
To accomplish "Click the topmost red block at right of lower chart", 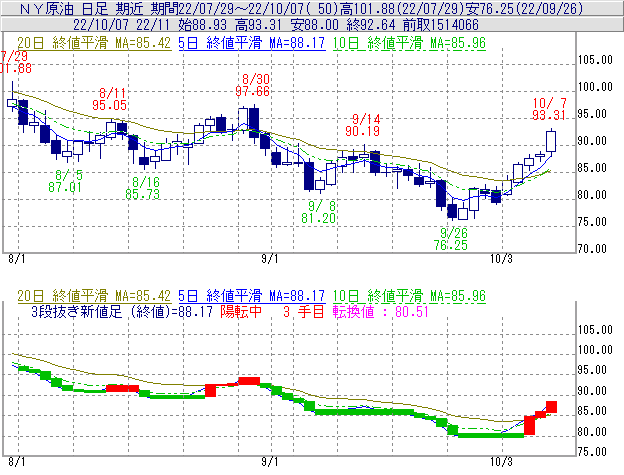I will (x=551, y=407).
